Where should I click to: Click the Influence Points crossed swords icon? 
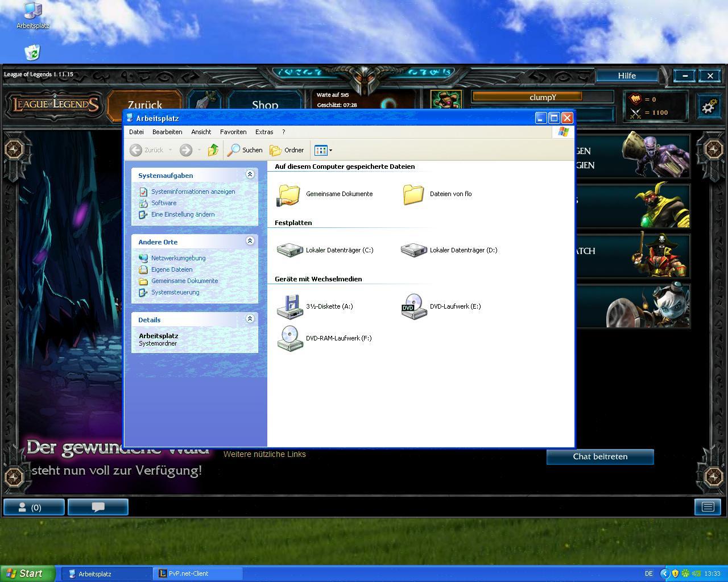coord(635,113)
